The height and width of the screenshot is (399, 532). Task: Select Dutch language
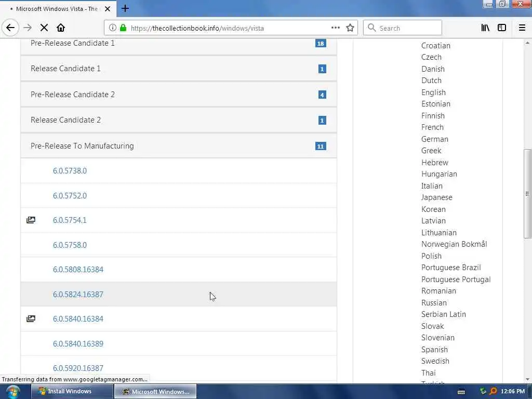point(431,81)
